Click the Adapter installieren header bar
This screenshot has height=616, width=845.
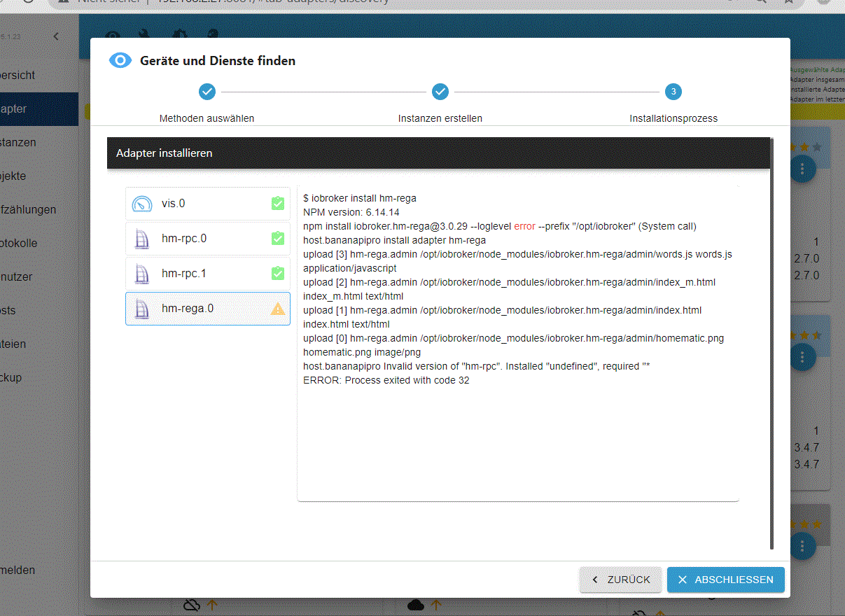point(438,153)
